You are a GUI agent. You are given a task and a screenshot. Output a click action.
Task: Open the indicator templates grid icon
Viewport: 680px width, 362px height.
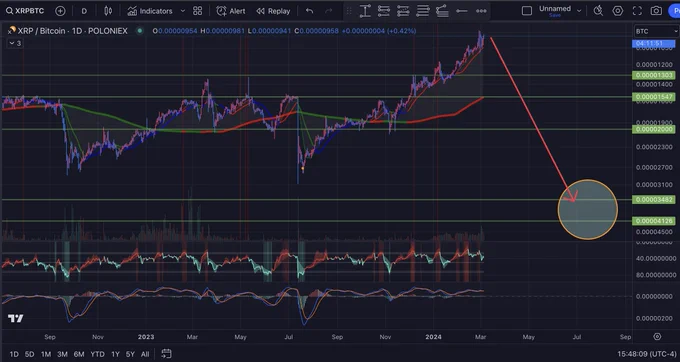click(x=197, y=11)
